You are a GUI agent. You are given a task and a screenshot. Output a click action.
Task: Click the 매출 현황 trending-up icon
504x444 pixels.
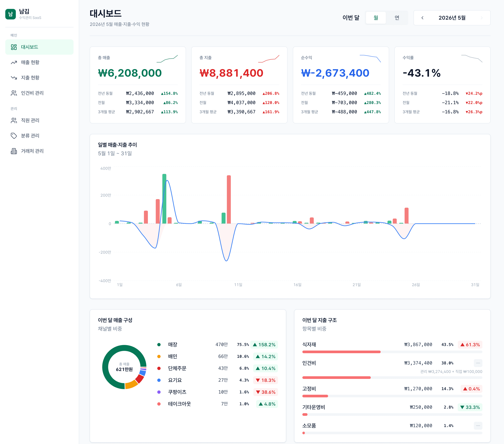(x=14, y=62)
